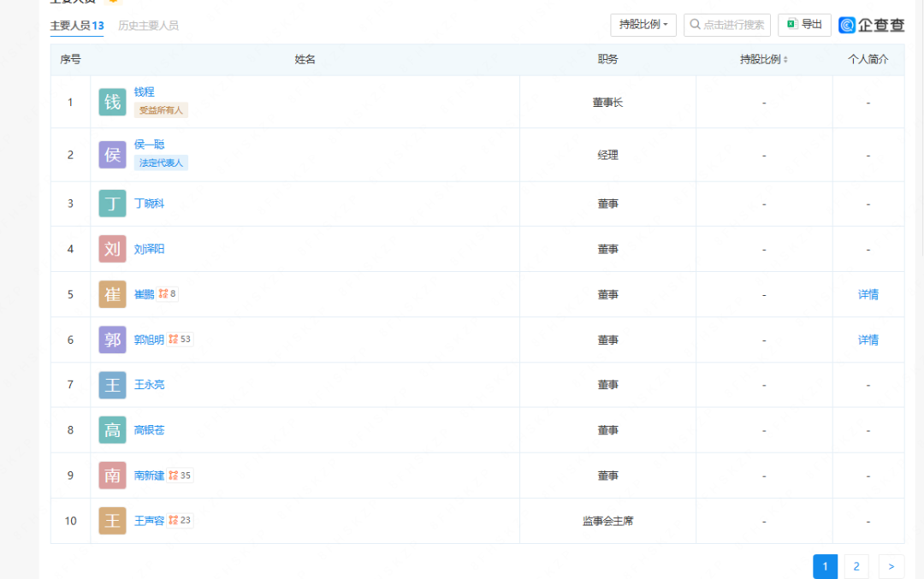Screen dimensions: 924x579
Task: Open the profile link for 王永亮
Action: click(x=149, y=385)
